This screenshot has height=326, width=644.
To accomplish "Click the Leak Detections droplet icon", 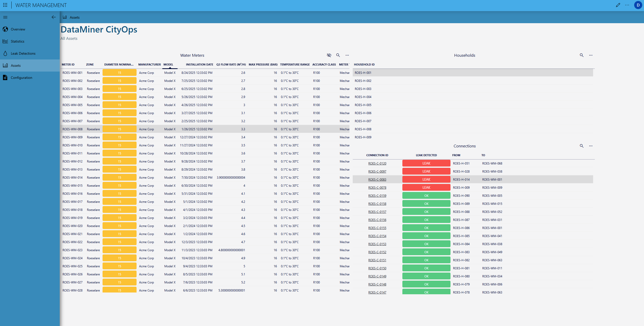I will coord(5,53).
